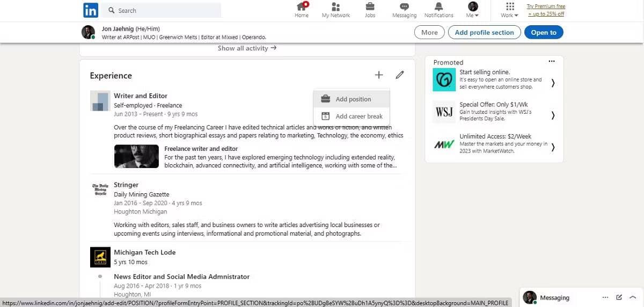Open My Network icon

coord(336,6)
